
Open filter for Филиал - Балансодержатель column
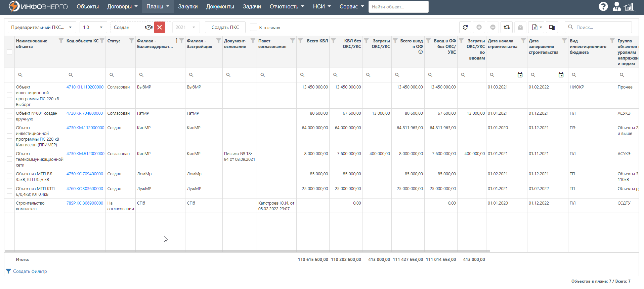[x=181, y=40]
